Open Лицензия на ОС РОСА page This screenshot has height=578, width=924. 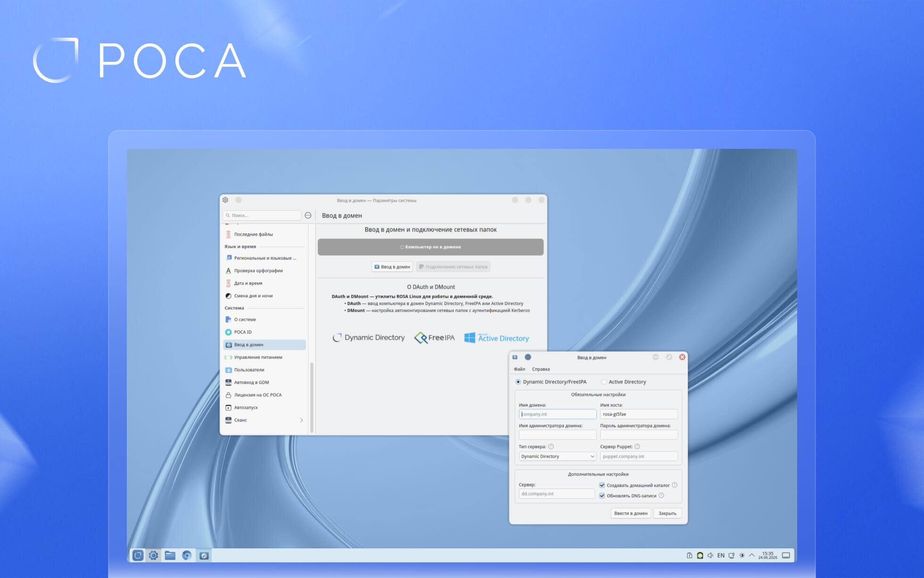click(x=264, y=395)
